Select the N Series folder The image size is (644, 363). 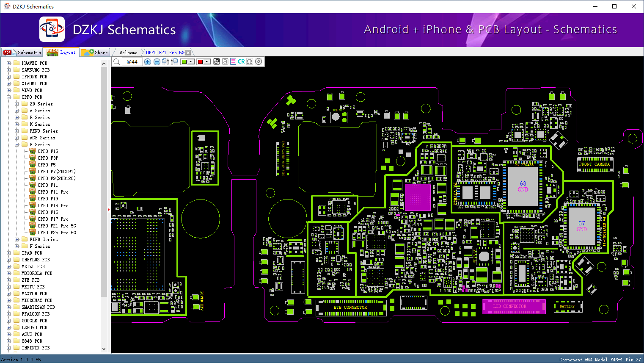pyautogui.click(x=40, y=246)
